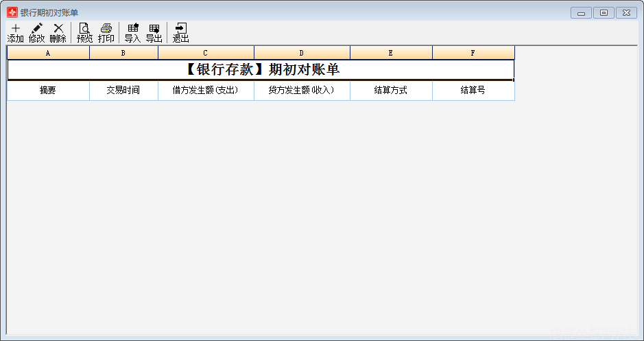Image resolution: width=644 pixels, height=341 pixels.
Task: Click the 修改 (Edit) pencil icon
Action: coord(36,32)
